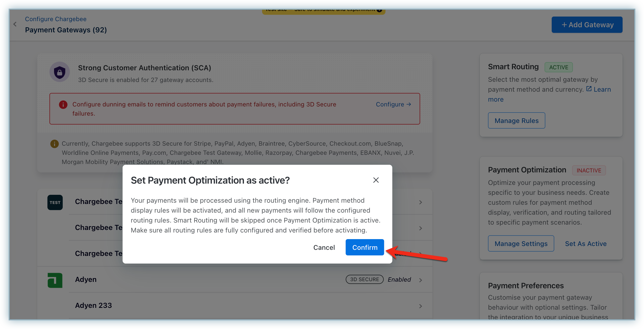Click the Smart Routing ACTIVE badge

click(x=559, y=67)
